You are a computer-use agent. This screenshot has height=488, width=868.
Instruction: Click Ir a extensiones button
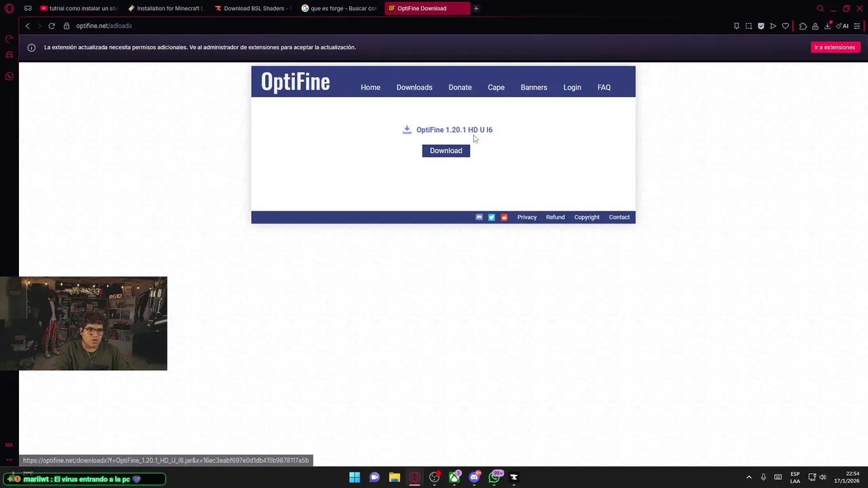835,47
